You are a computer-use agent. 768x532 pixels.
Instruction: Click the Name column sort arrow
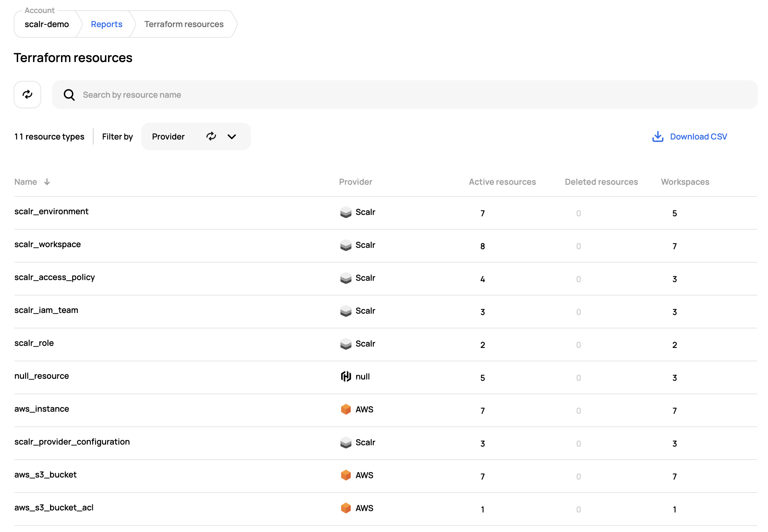click(47, 182)
